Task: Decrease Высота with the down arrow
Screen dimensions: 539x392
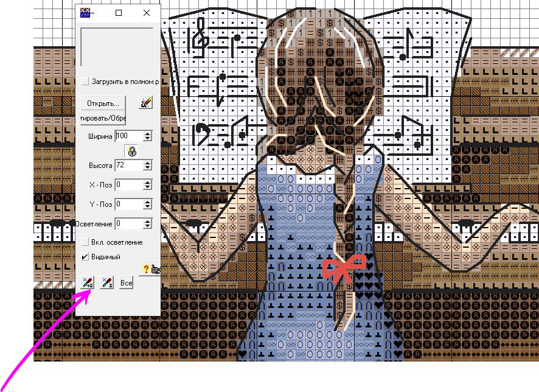Action: coord(148,169)
